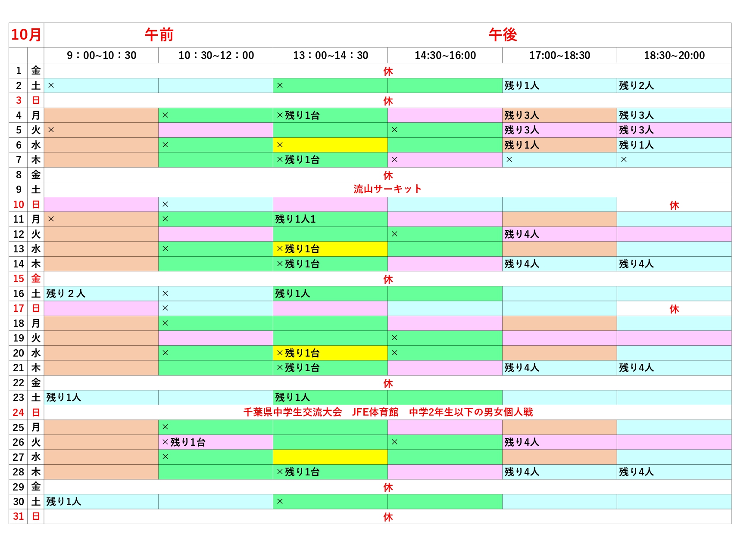Click 残り1人 in the day 2 row
The image size is (756, 534).
522,86
